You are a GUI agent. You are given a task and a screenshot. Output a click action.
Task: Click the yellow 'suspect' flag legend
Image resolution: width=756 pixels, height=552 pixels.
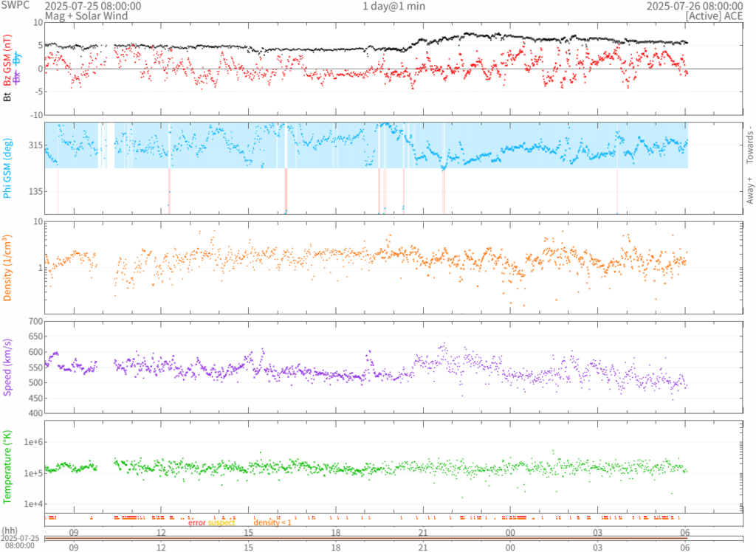tap(221, 522)
